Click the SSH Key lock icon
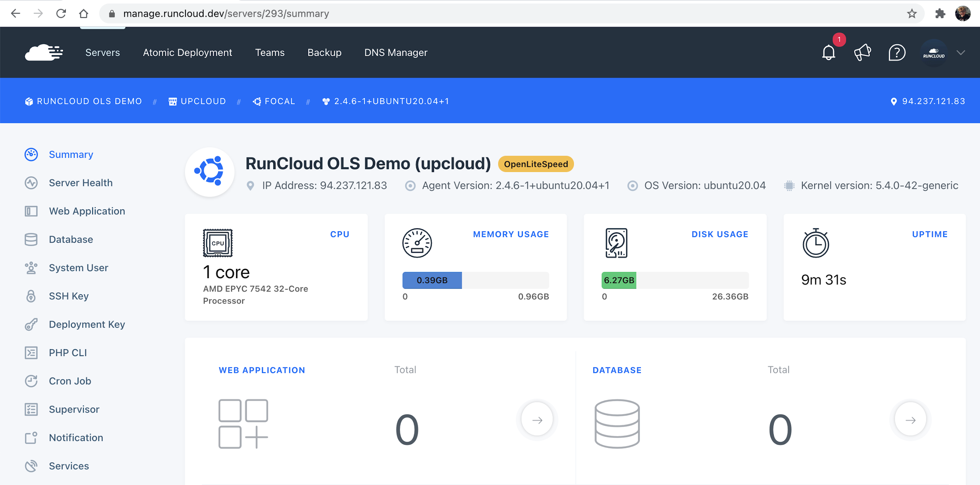The height and width of the screenshot is (485, 980). pos(31,296)
